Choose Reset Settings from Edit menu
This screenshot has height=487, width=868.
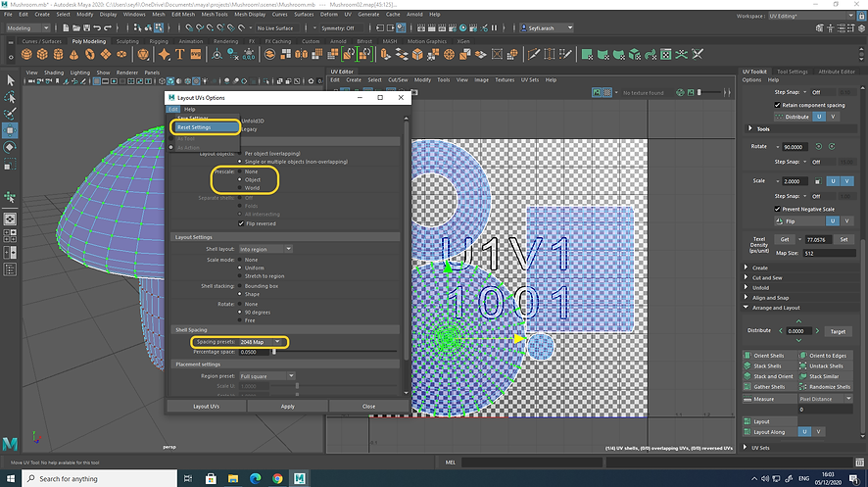pyautogui.click(x=205, y=127)
